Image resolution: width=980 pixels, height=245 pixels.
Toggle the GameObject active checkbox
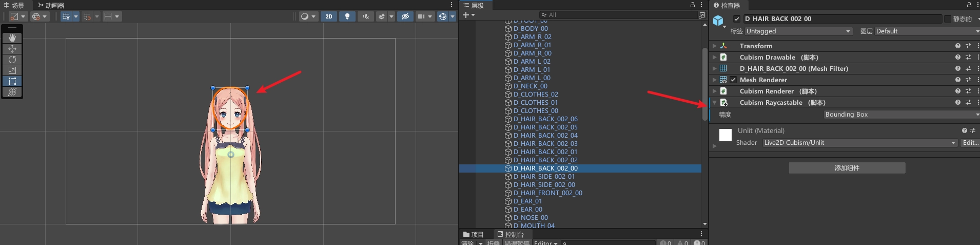(x=737, y=19)
